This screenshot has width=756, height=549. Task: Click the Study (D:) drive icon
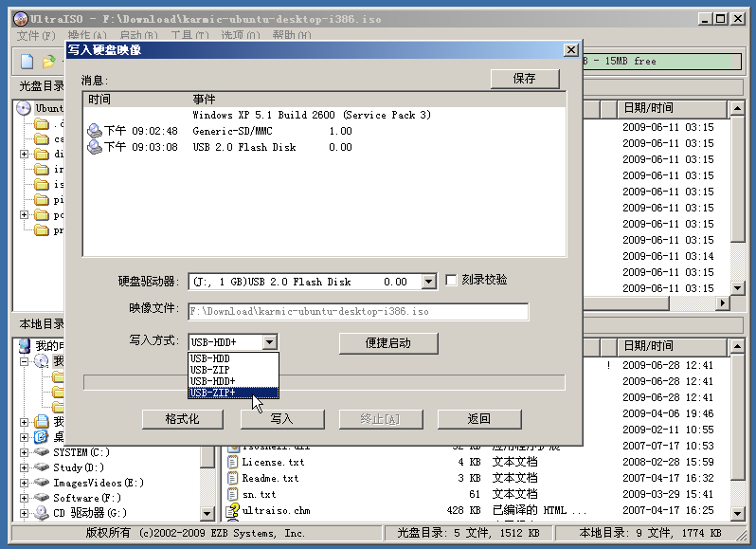[x=42, y=467]
